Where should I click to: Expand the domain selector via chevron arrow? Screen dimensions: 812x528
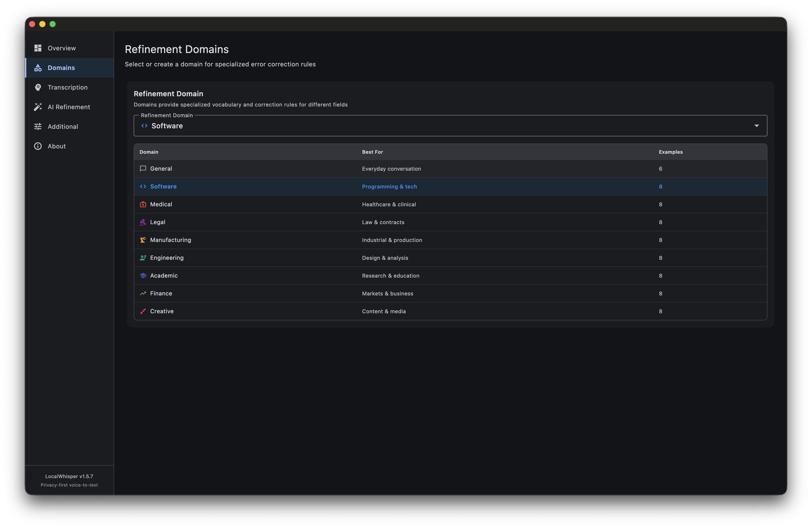(757, 125)
